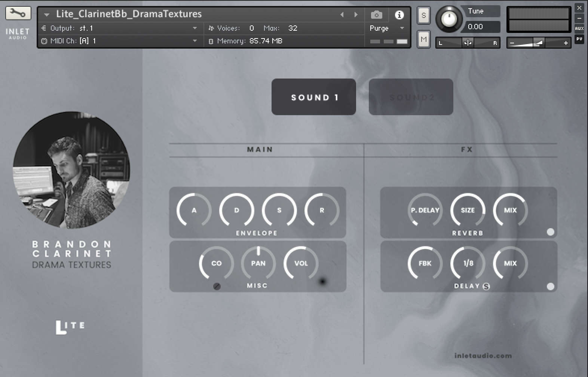Click the Lite_ClarinetBb_DramaTextures instrument name
This screenshot has width=588, height=377.
(x=129, y=14)
